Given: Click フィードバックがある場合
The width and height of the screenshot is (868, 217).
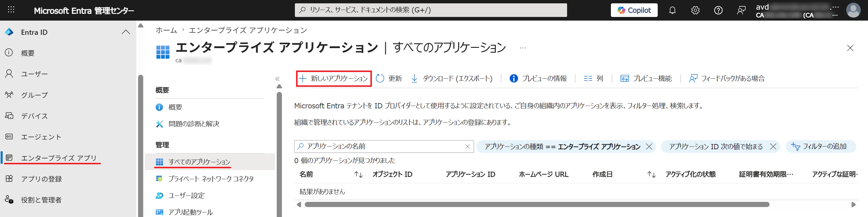Looking at the screenshot, I should pos(727,78).
